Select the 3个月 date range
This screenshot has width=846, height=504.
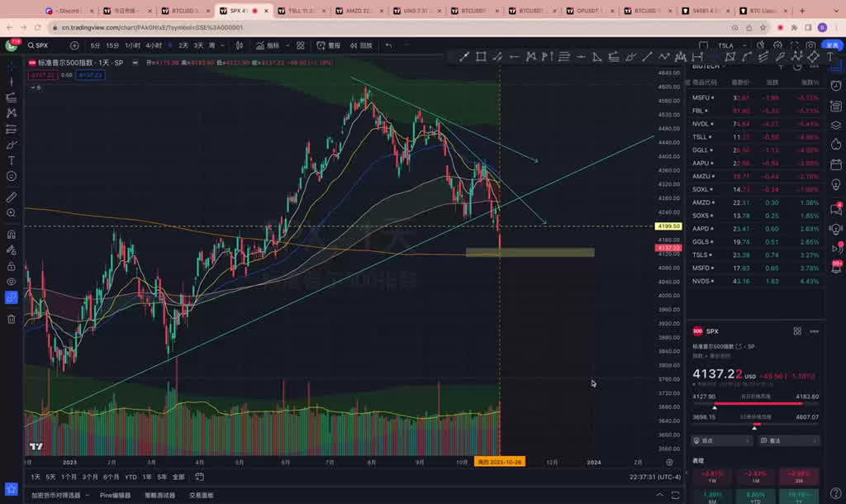pos(90,477)
